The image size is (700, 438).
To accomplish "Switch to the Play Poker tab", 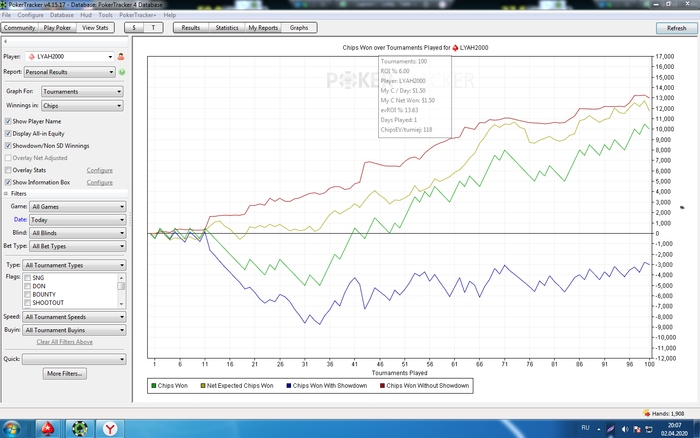I will click(x=57, y=28).
